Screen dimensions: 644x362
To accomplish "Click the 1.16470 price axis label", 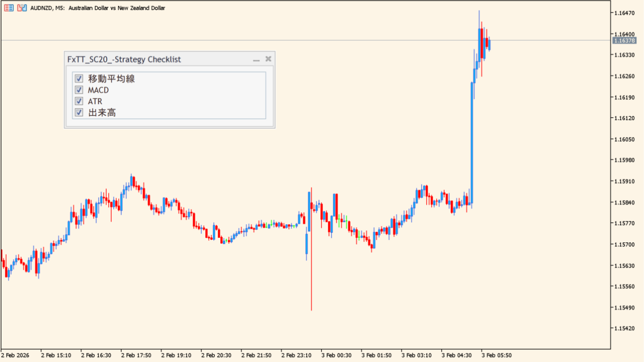I will pos(624,13).
